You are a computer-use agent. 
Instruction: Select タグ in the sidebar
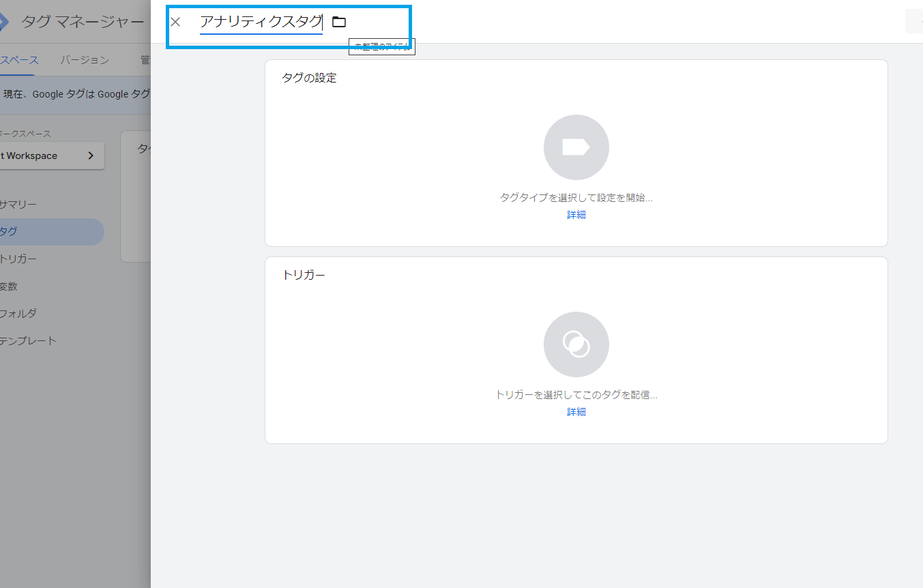pyautogui.click(x=51, y=232)
